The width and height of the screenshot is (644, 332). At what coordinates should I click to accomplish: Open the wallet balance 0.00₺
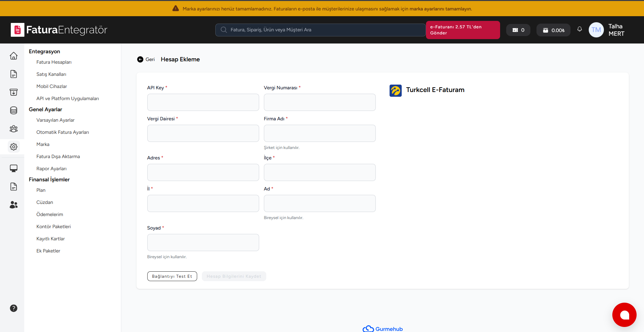[x=553, y=30]
